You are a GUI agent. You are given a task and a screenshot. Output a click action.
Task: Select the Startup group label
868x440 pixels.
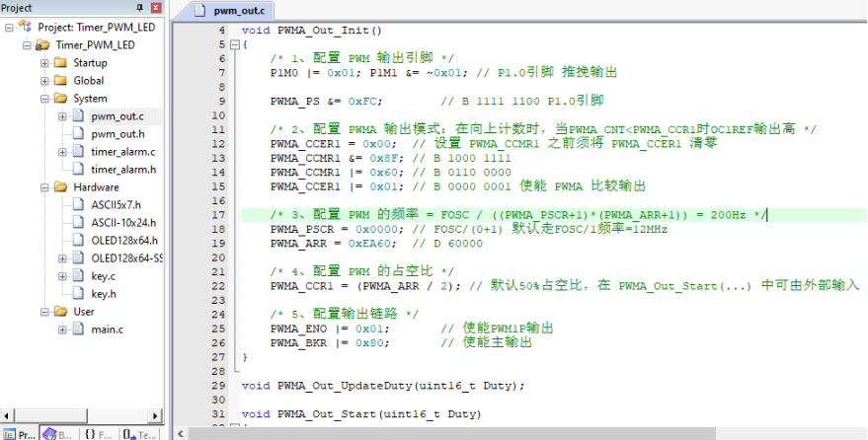pyautogui.click(x=90, y=62)
